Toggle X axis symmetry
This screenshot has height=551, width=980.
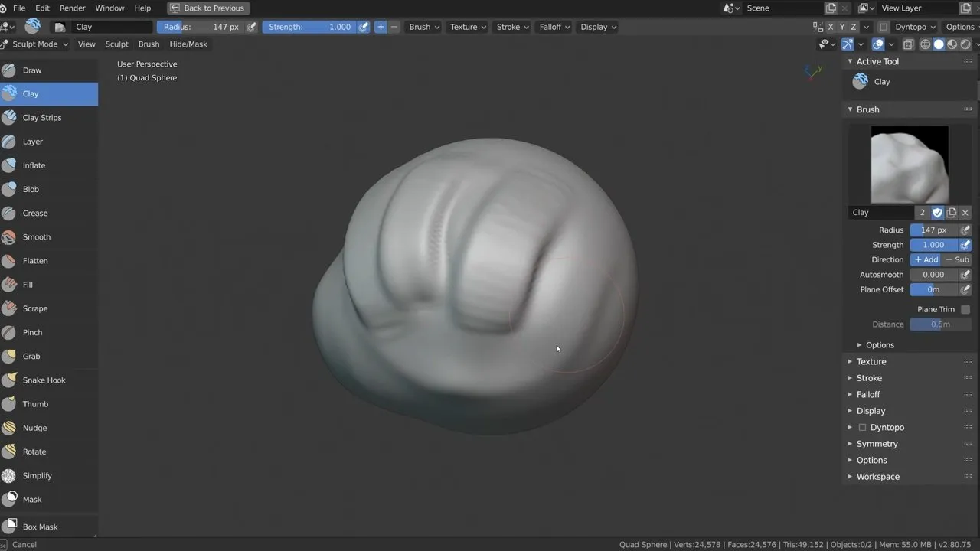pyautogui.click(x=831, y=27)
